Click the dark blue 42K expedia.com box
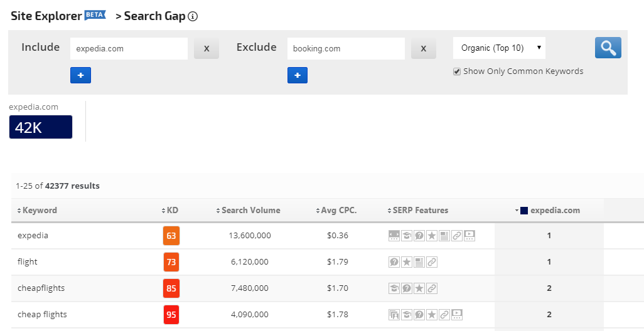The height and width of the screenshot is (331, 644). [41, 127]
